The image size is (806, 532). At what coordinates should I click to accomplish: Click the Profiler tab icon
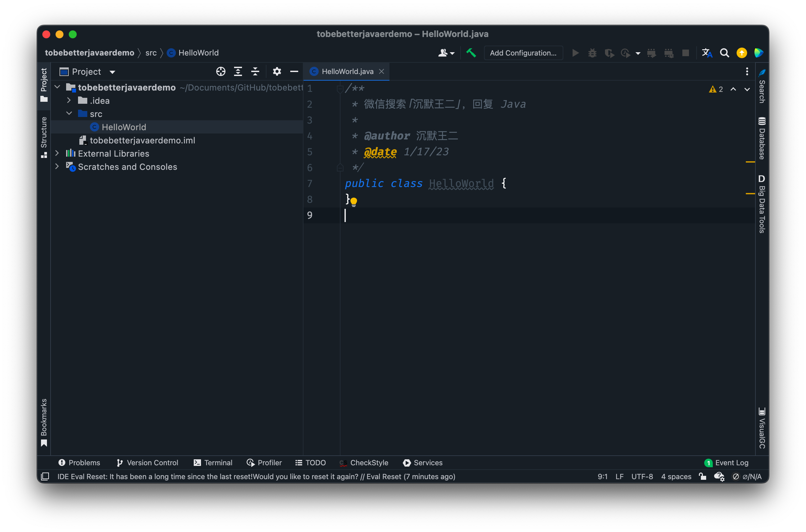[248, 463]
